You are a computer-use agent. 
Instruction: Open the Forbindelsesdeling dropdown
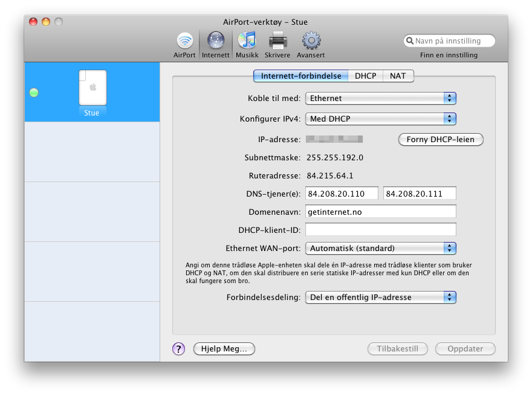pyautogui.click(x=380, y=297)
